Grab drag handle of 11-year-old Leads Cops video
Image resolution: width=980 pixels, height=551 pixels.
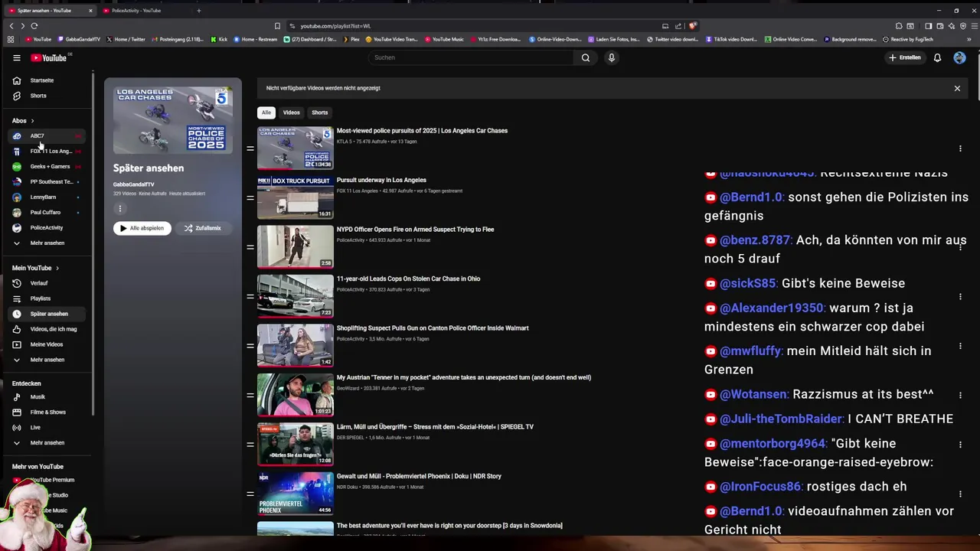pyautogui.click(x=250, y=296)
